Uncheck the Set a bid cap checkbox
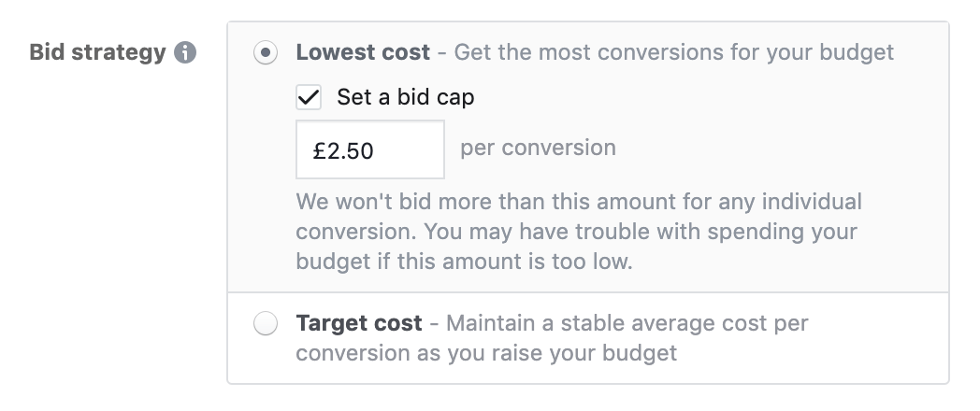The image size is (980, 411). pos(309,97)
